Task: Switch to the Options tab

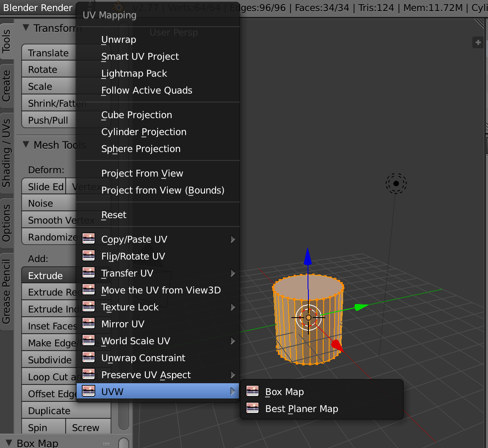Action: (6, 223)
